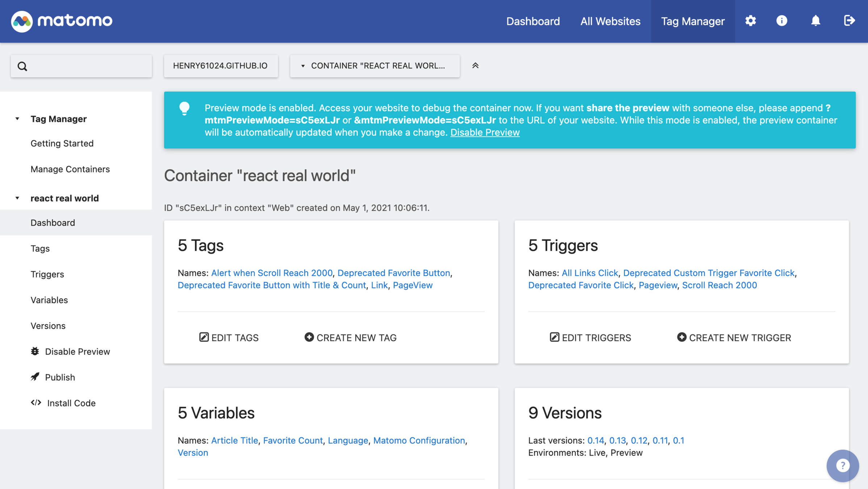Open the Container selector dropdown
The image size is (868, 489).
[374, 66]
